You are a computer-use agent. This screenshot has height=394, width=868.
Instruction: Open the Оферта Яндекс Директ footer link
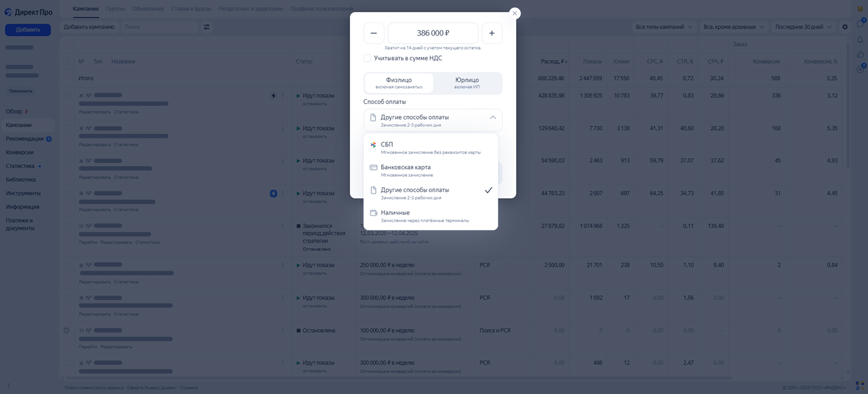pos(152,388)
